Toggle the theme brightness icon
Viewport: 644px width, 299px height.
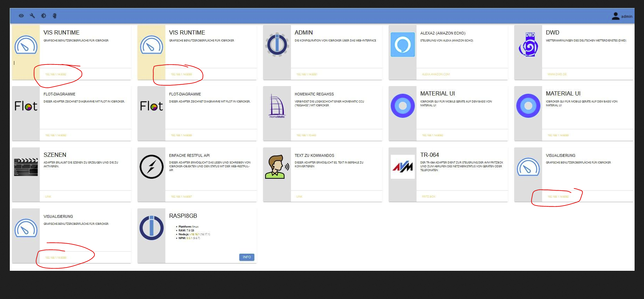click(x=44, y=16)
